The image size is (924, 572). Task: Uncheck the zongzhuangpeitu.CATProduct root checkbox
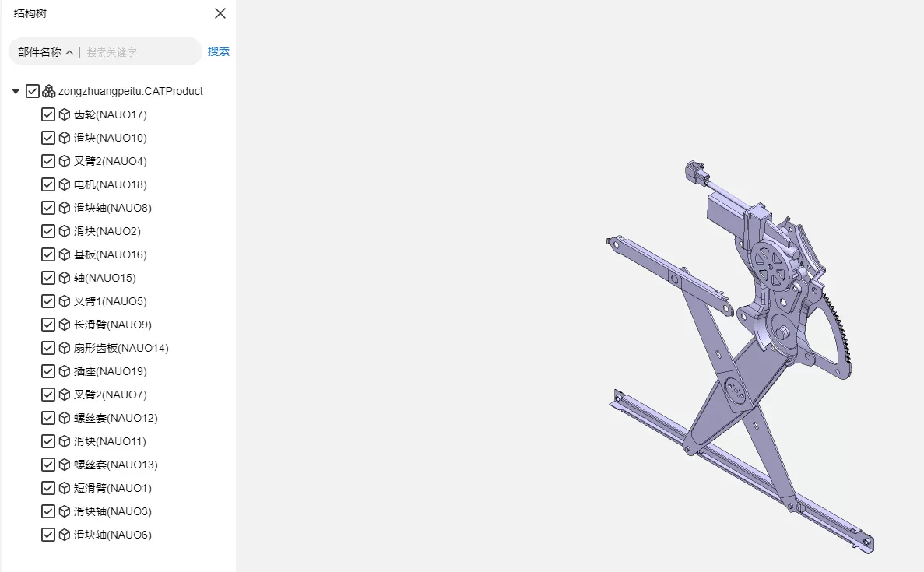(x=33, y=91)
